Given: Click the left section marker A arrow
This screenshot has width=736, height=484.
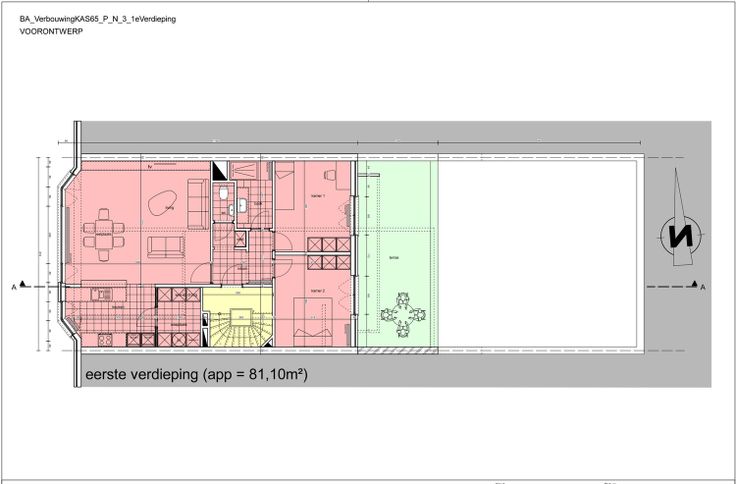Looking at the screenshot, I should tap(38, 287).
